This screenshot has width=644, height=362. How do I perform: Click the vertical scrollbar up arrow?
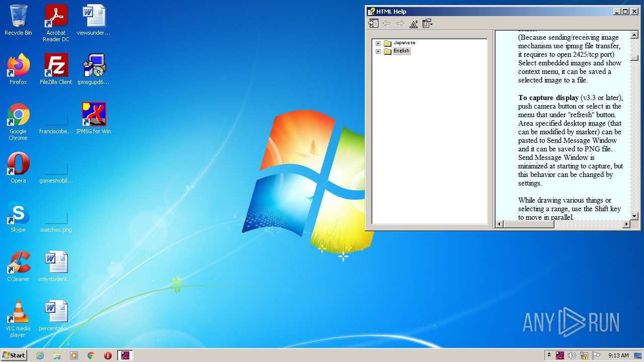[x=634, y=35]
